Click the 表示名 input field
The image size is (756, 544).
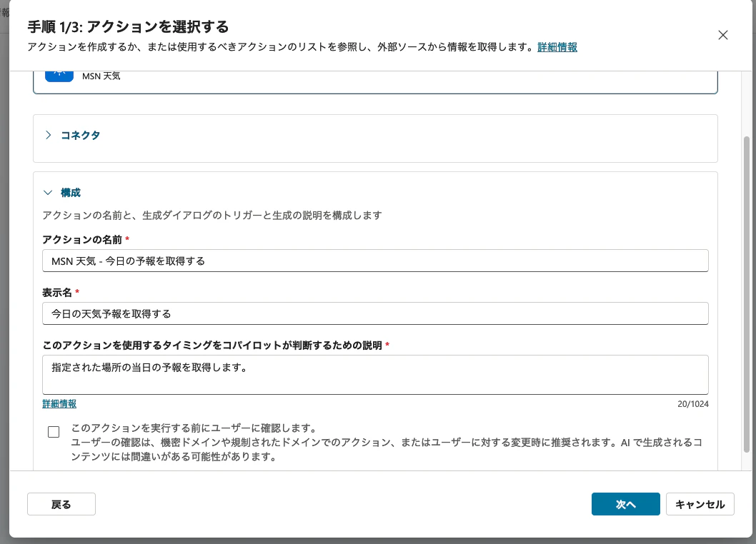point(375,313)
